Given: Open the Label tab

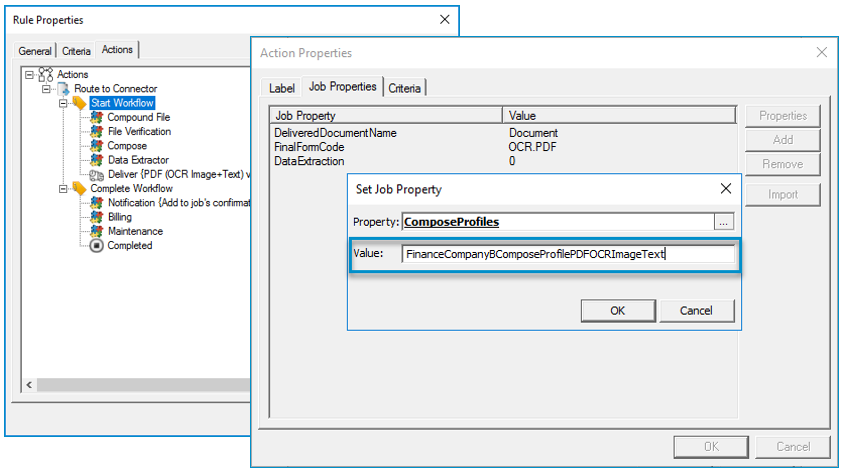Looking at the screenshot, I should pos(281,88).
